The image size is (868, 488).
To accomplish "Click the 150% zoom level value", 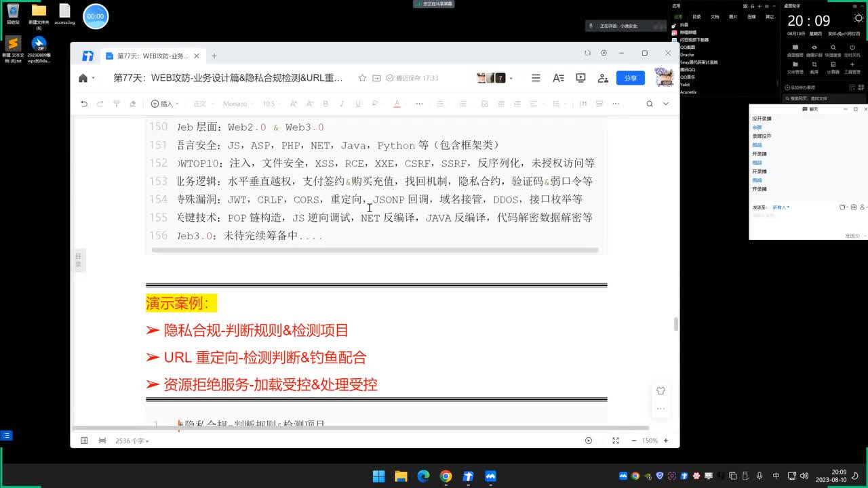I will pos(650,441).
